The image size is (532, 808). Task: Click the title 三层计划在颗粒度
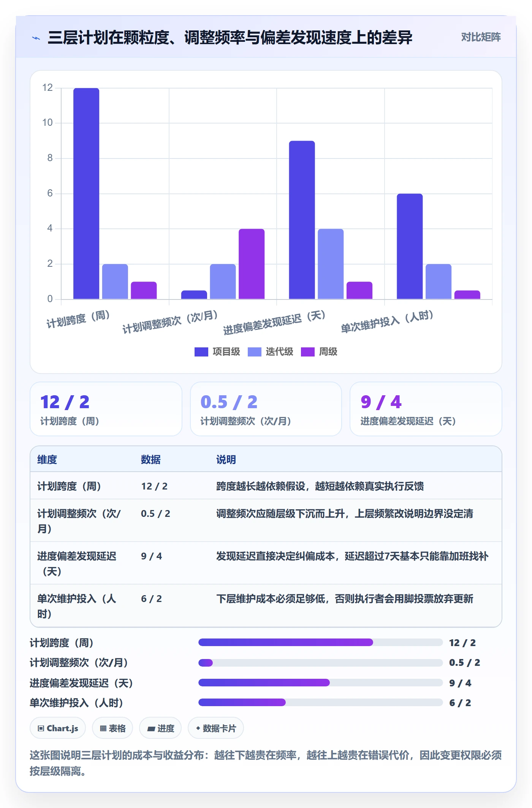tap(230, 38)
